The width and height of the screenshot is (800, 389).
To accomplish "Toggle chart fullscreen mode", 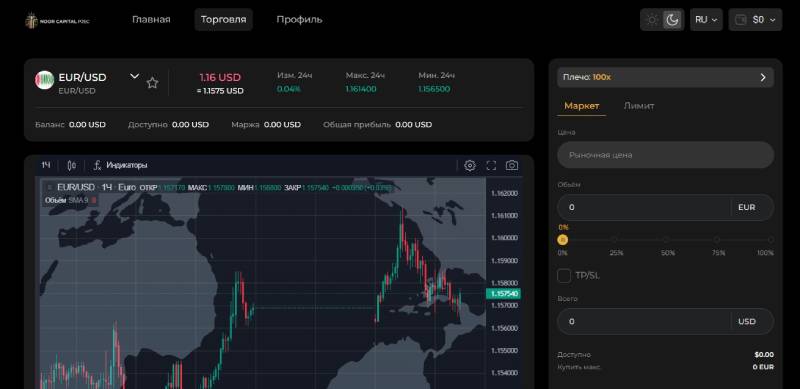I will point(491,165).
